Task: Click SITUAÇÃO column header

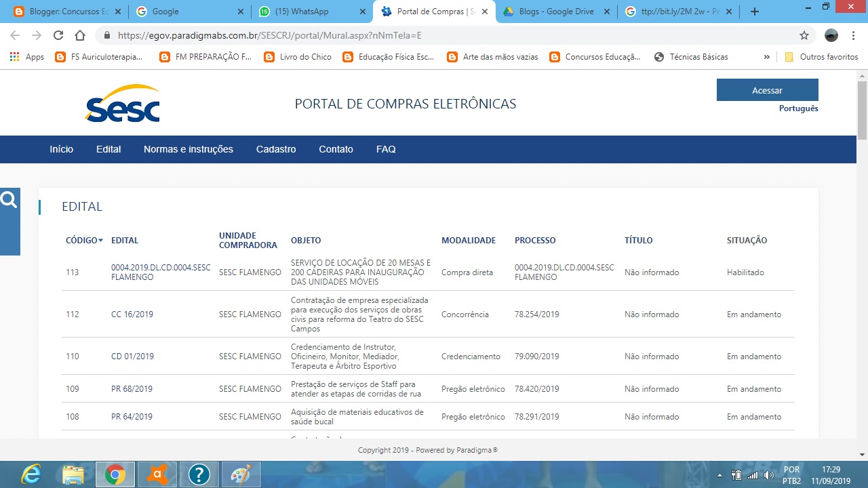Action: pos(747,241)
